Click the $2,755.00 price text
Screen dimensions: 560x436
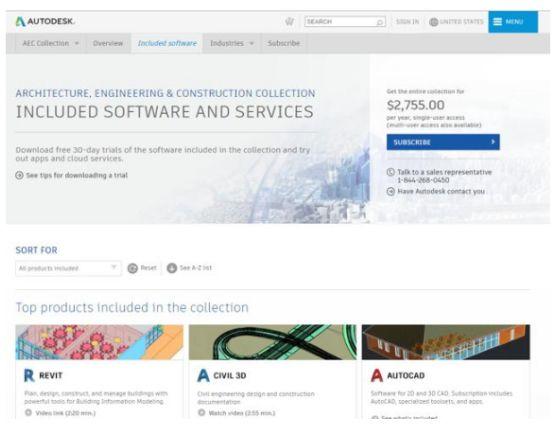click(416, 105)
